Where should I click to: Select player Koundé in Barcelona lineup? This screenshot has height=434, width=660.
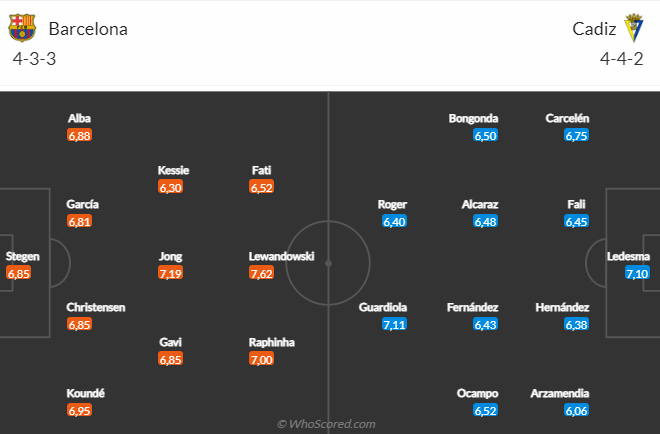tap(86, 394)
